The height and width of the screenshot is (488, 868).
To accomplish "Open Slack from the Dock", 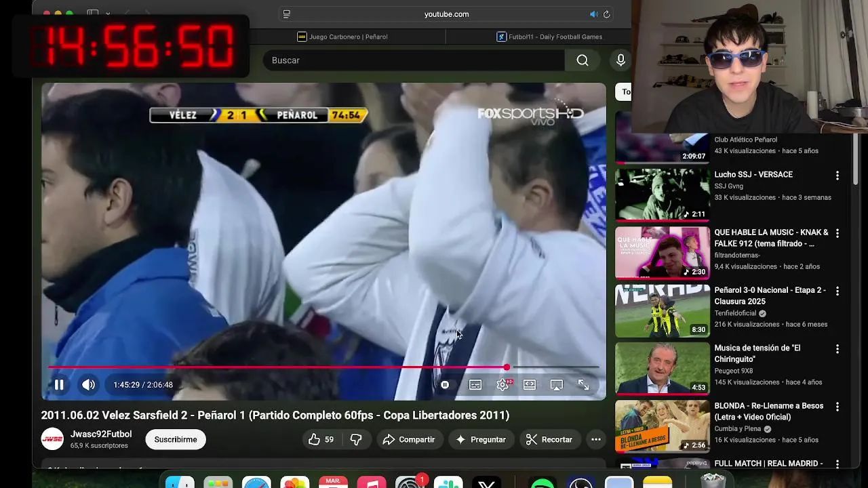I will 448,482.
